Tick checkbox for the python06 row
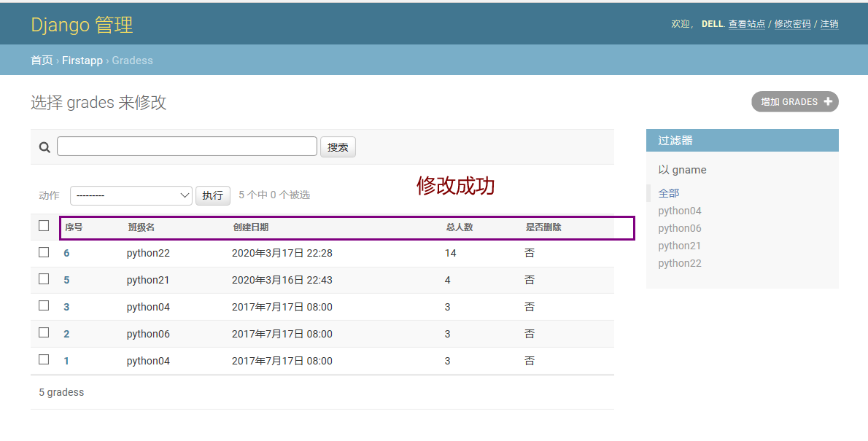 tap(44, 332)
